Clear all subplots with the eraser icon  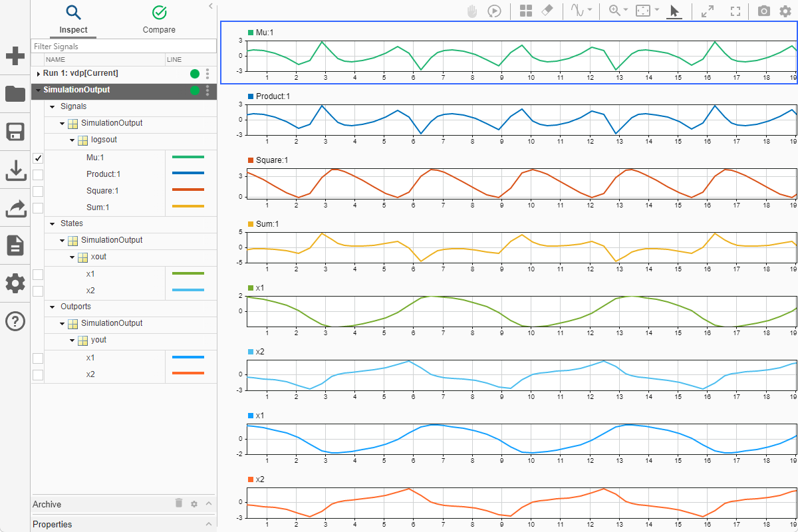pos(547,11)
